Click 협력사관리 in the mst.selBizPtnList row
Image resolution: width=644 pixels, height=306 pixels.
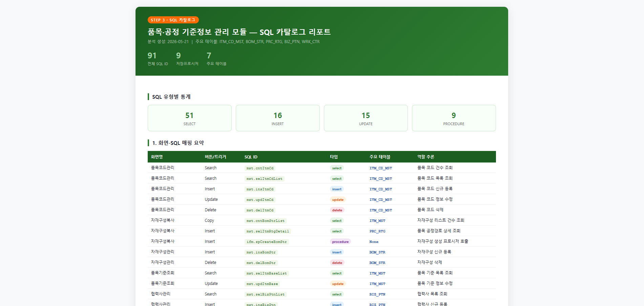click(161, 294)
